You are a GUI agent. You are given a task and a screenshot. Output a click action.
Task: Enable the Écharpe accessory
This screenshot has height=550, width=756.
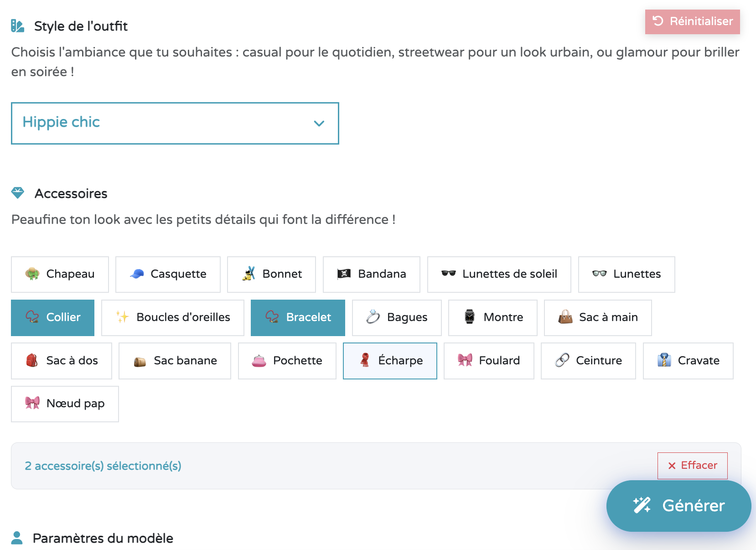[x=390, y=361]
